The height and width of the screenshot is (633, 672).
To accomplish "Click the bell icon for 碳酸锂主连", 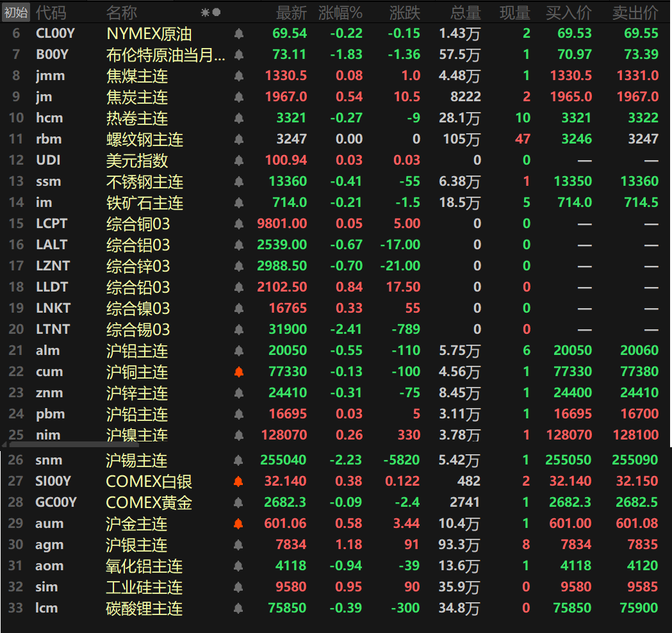I will [x=238, y=607].
